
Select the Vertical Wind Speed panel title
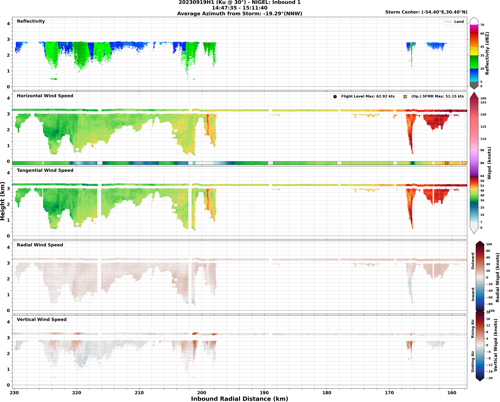[42, 320]
